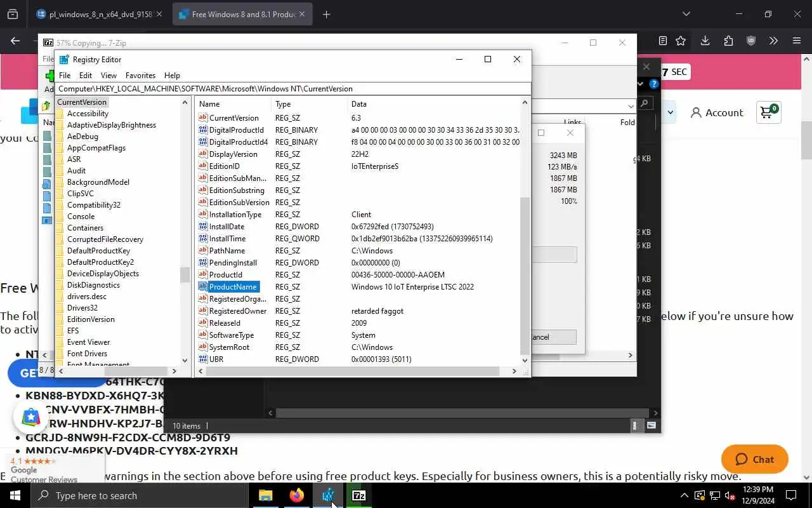Click values pane vertical scrollbar thumb

click(525, 274)
